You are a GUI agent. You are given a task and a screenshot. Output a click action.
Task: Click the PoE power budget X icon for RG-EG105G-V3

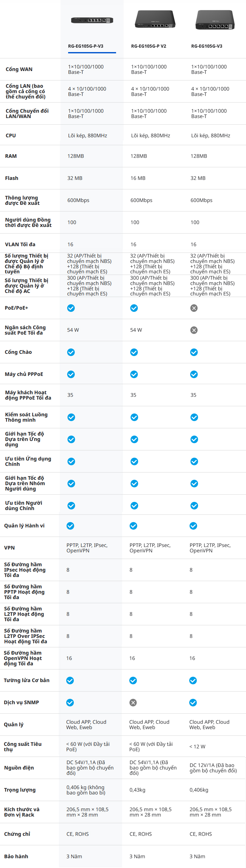click(x=194, y=330)
